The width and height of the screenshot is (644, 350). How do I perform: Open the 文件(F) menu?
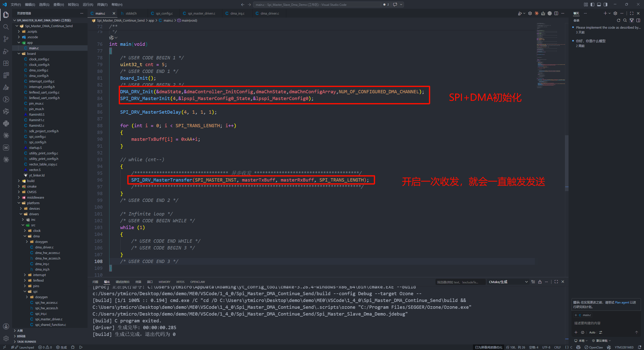16,5
